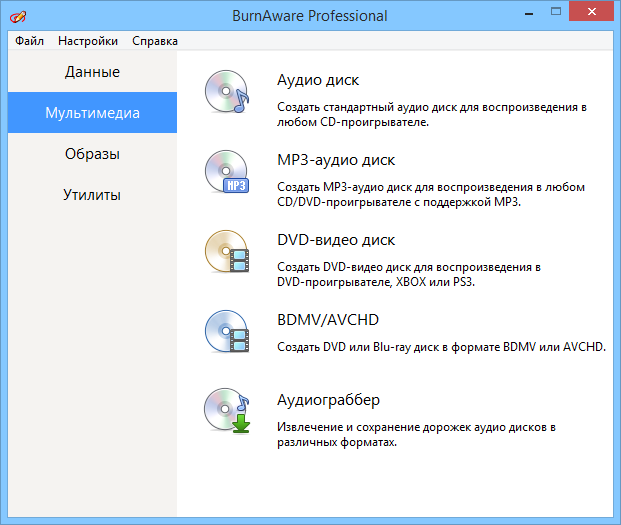621x525 pixels.
Task: Switch to the Образы category
Action: pos(92,154)
